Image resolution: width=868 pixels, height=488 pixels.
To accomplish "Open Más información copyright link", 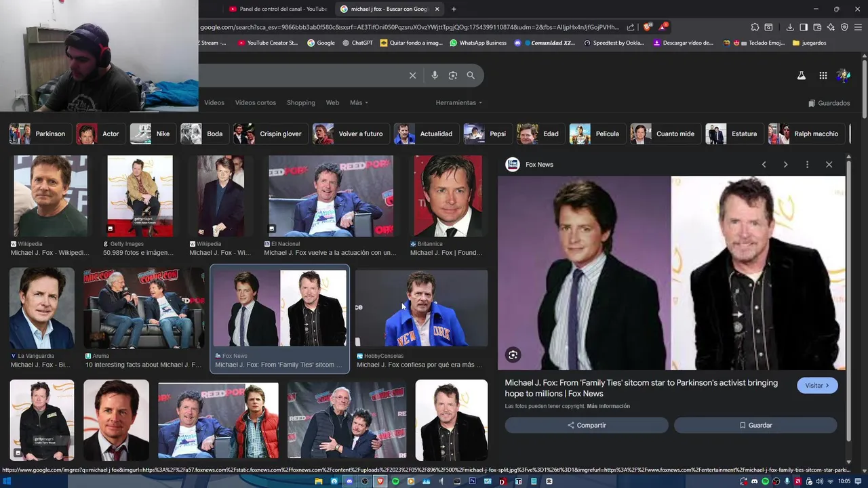I will pyautogui.click(x=608, y=406).
